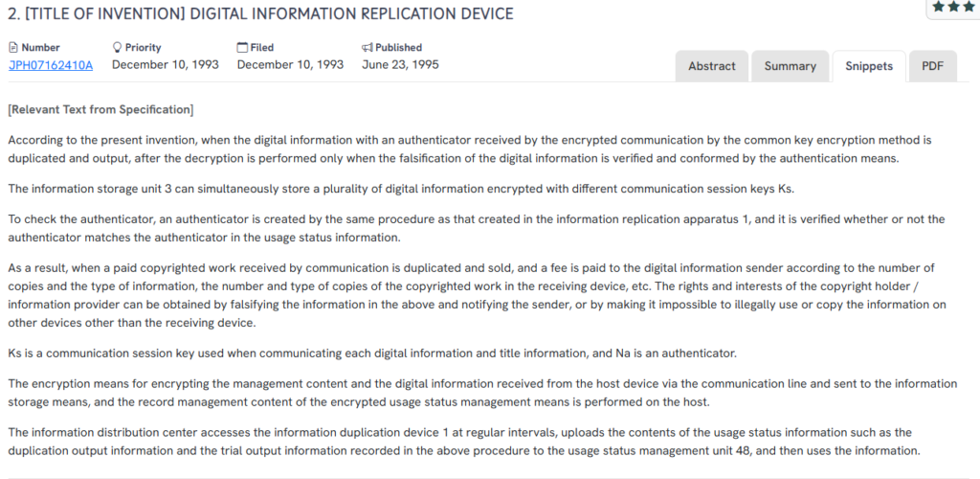The width and height of the screenshot is (980, 479).
Task: Click the first rating star
Action: 938,6
